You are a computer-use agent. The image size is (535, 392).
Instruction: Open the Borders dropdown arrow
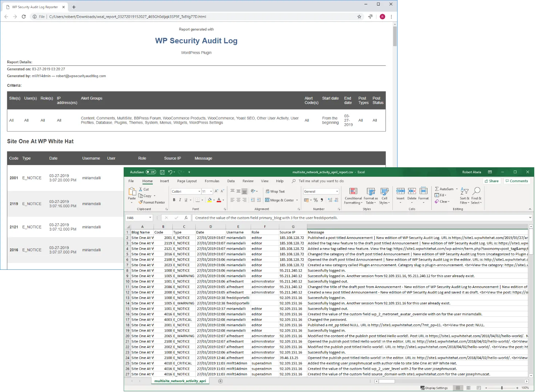point(202,200)
